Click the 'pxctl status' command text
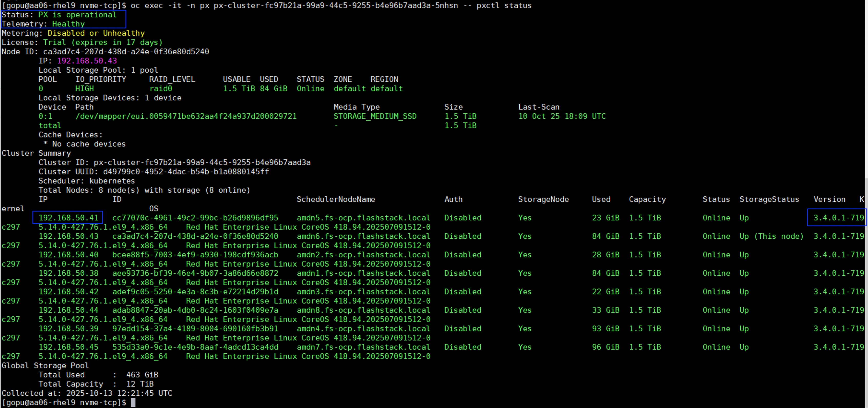This screenshot has height=408, width=868. (x=504, y=5)
